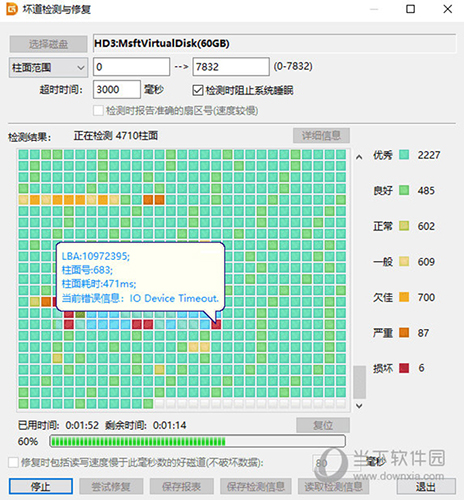Click the scroll-down arrow beside the grid
The width and height of the screenshot is (464, 500).
(x=359, y=406)
